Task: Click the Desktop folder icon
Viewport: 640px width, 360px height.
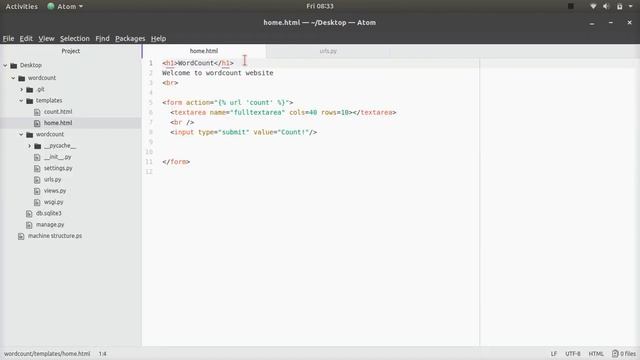Action: [14, 65]
